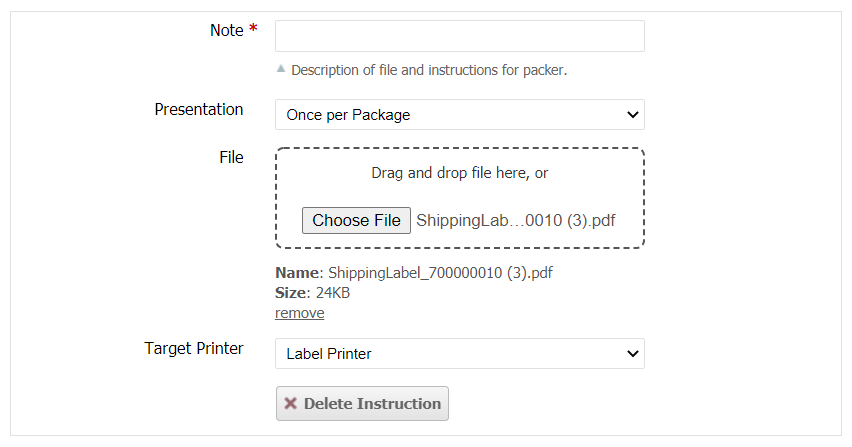Click the Target Printer field label
Screen dimensions: 852x447
coord(194,348)
